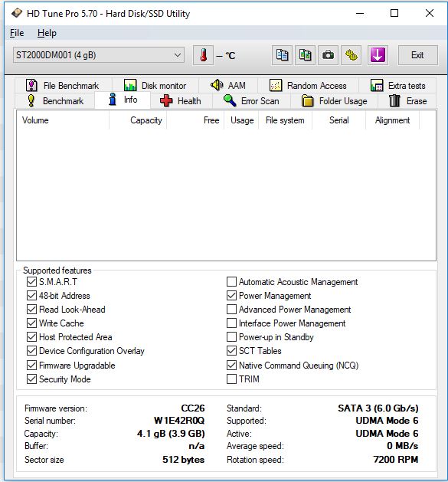Click the serial number value W1E42R0Q
The image size is (448, 482).
coord(179,420)
